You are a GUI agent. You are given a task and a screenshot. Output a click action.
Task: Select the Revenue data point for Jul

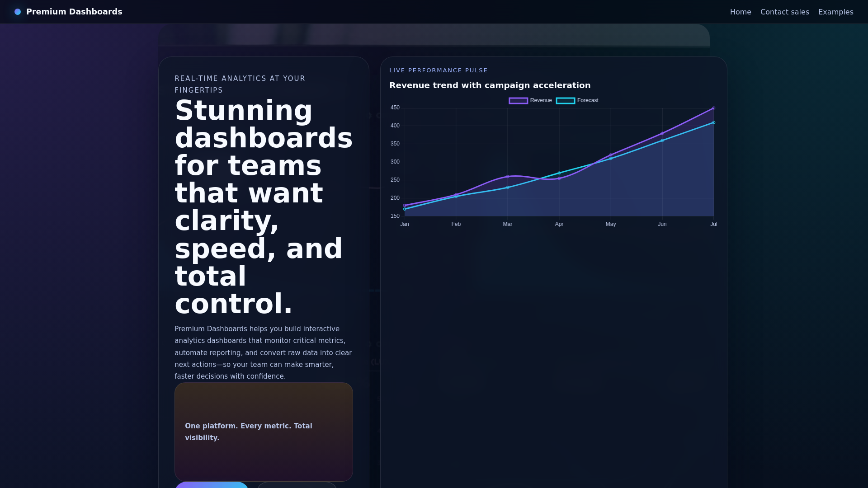[714, 108]
